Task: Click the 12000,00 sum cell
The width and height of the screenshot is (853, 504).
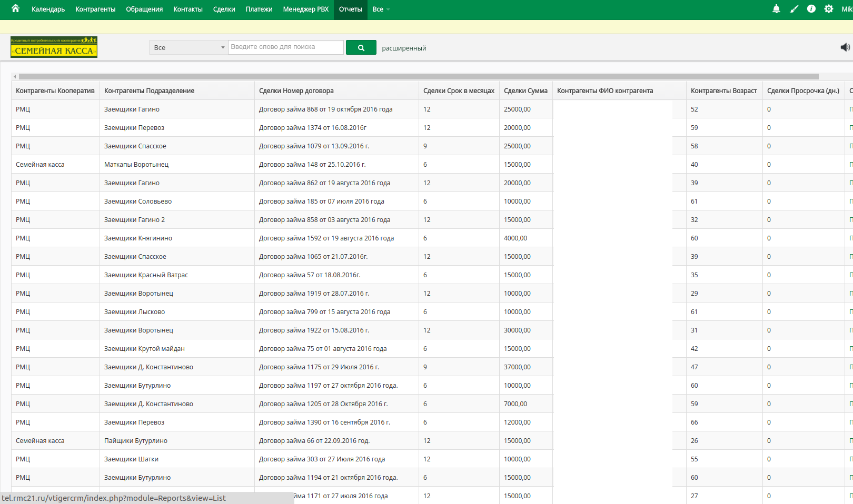Action: [x=525, y=422]
